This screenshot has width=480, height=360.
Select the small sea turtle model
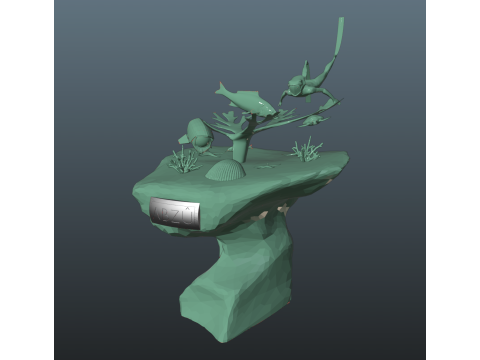[314, 121]
